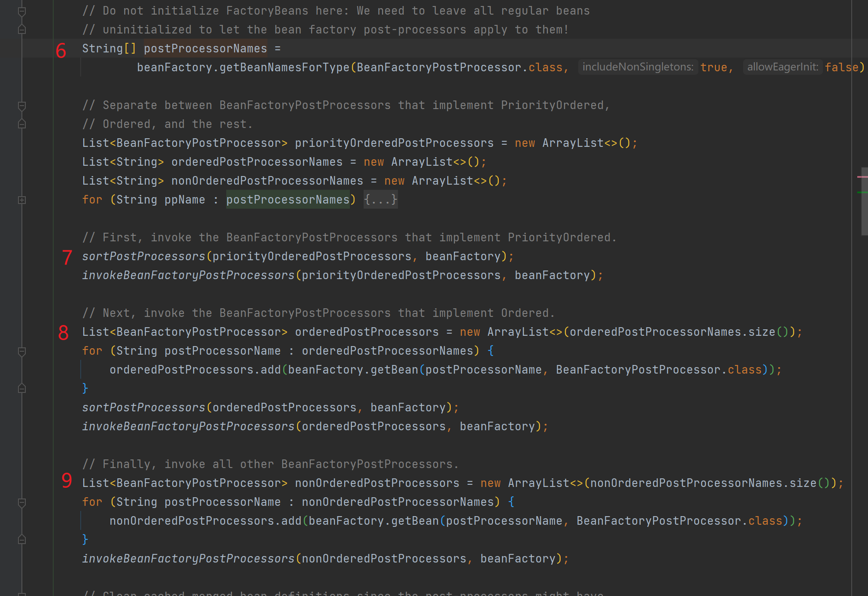Click sortPostProcessors call with priorityOrderedPostProcessors
This screenshot has height=596, width=868.
tap(143, 256)
